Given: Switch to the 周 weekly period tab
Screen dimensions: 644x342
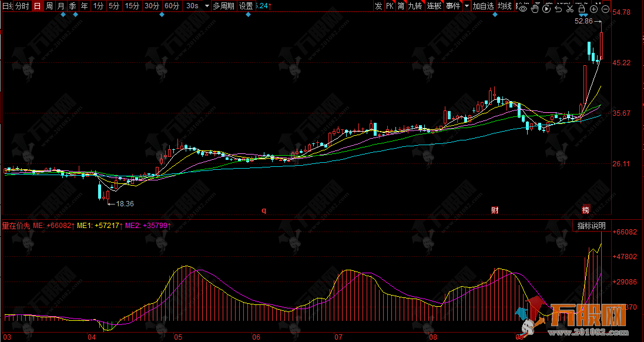Looking at the screenshot, I should [x=49, y=6].
